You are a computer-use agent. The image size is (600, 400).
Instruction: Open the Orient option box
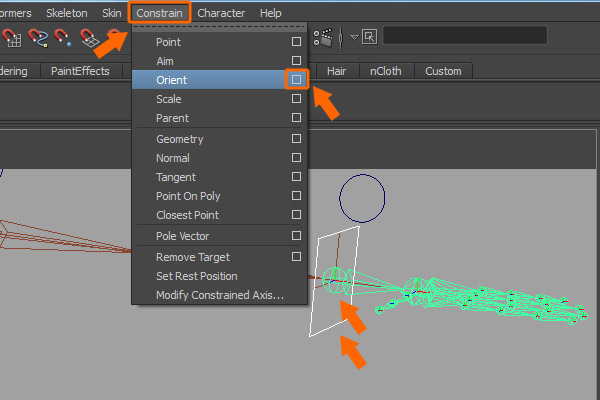[x=296, y=79]
